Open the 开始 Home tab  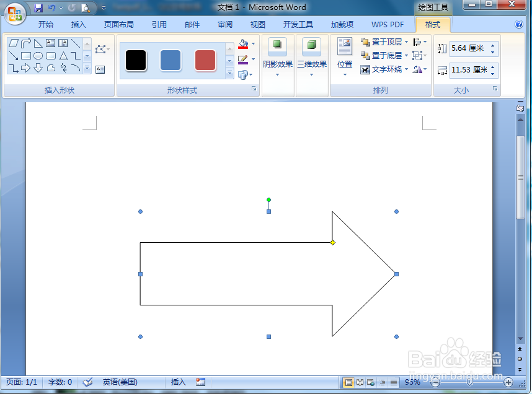click(x=46, y=25)
